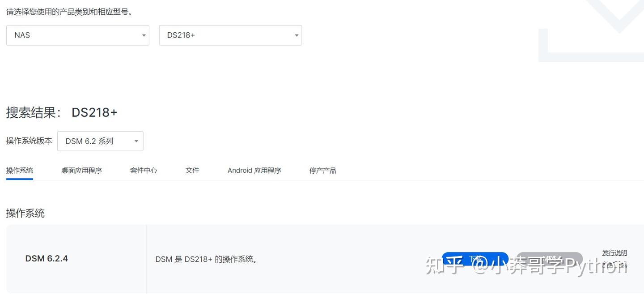Open the 套件中心 tab
644x295 pixels.
click(x=144, y=170)
